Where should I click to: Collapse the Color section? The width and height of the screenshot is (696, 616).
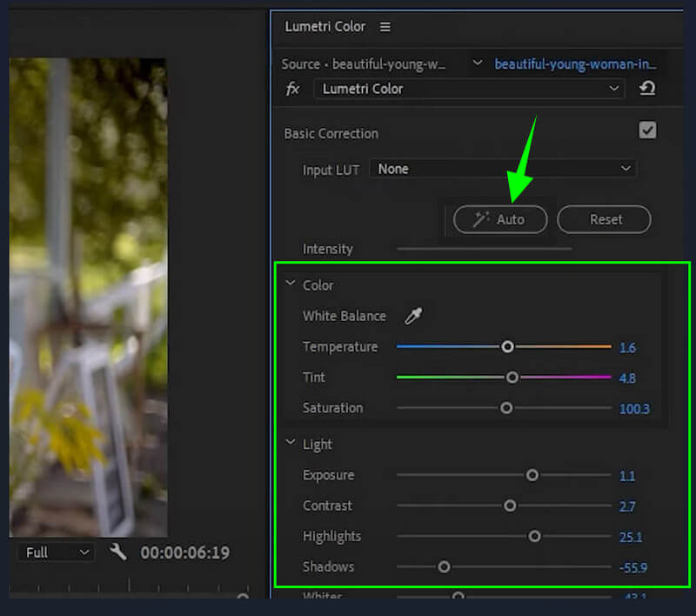coord(291,285)
